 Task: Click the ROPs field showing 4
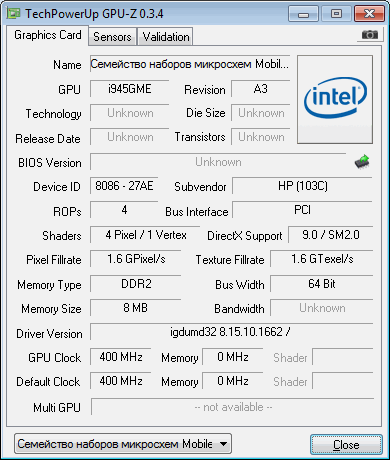[x=124, y=210]
